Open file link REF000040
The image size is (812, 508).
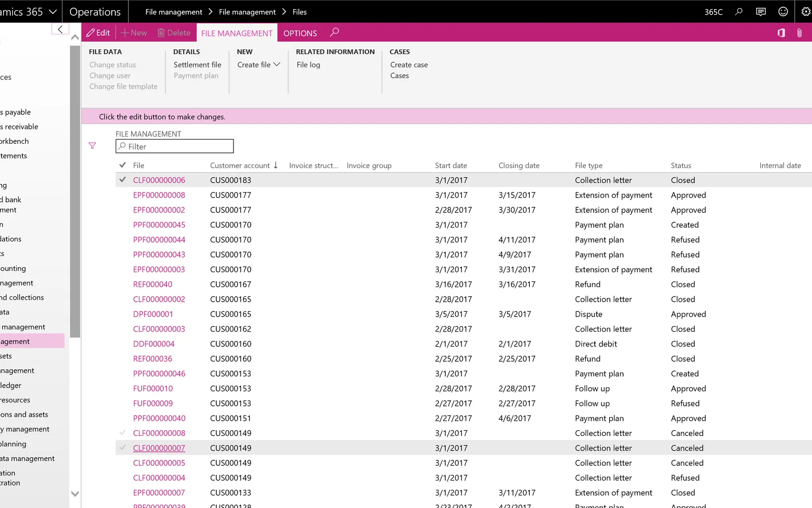(153, 284)
